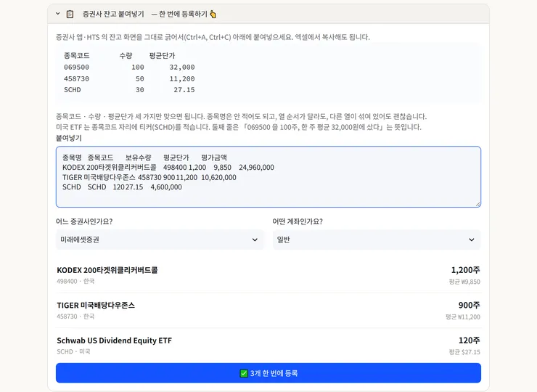The width and height of the screenshot is (537, 392).
Task: Click the SCHD · 미국 code label
Action: pyautogui.click(x=73, y=351)
